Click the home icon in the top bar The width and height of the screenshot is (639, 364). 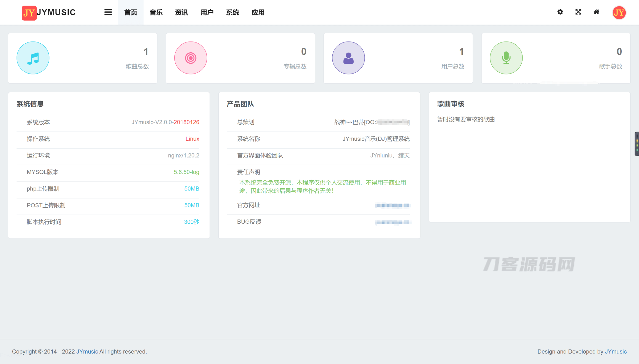point(596,12)
